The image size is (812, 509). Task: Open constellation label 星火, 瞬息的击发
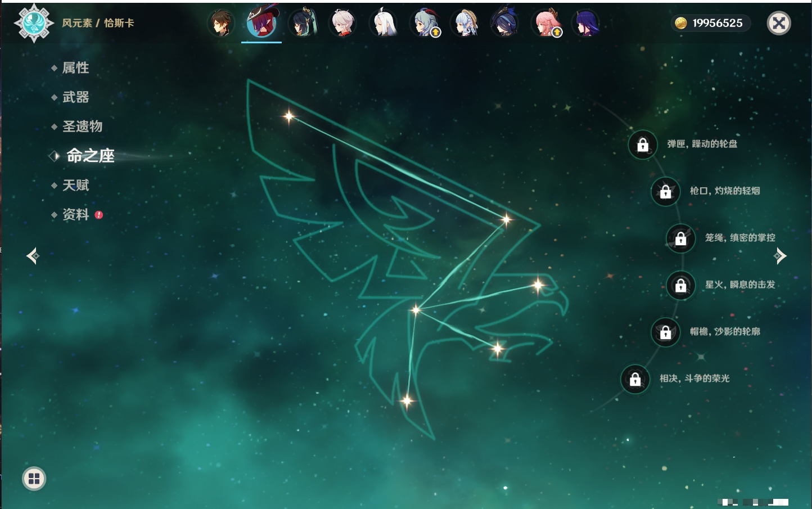click(740, 285)
